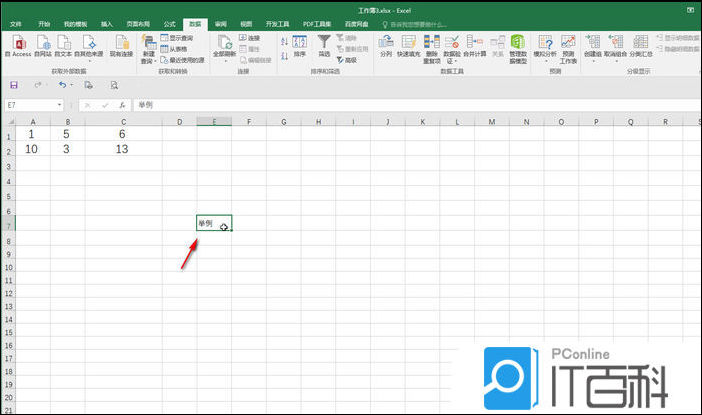
Task: Open the File (文件) tab
Action: pos(16,24)
